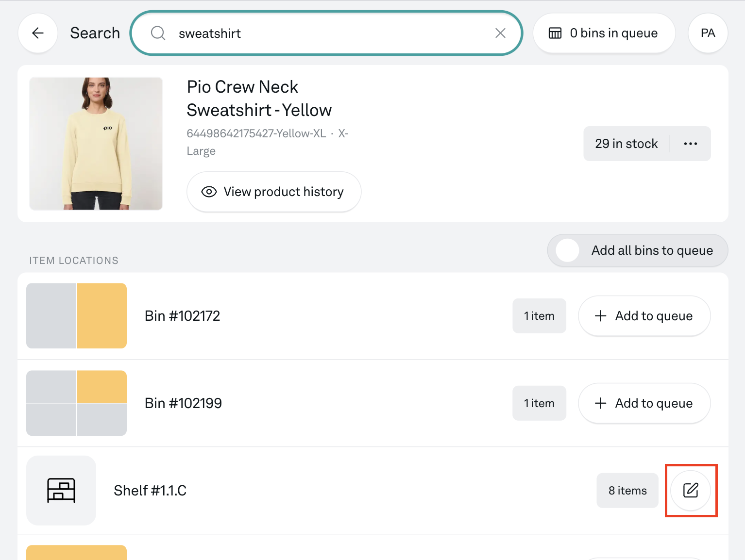Click the 8 items badge
This screenshot has height=560, width=745.
(x=627, y=491)
